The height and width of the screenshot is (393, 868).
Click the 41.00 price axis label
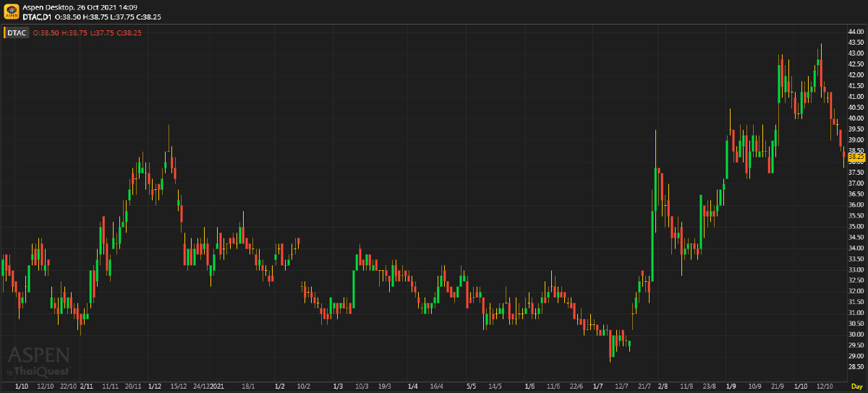coord(856,97)
